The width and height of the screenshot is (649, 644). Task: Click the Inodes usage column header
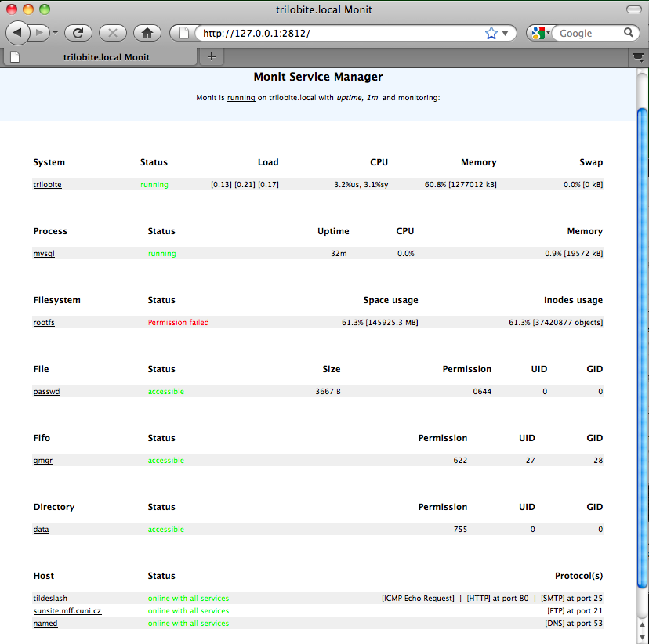point(573,300)
